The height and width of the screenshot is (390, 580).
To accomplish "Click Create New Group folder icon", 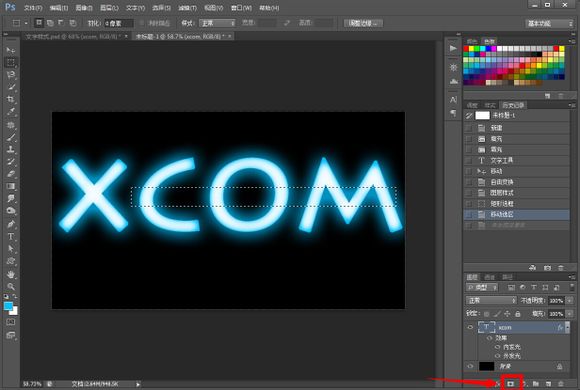I will (x=536, y=384).
